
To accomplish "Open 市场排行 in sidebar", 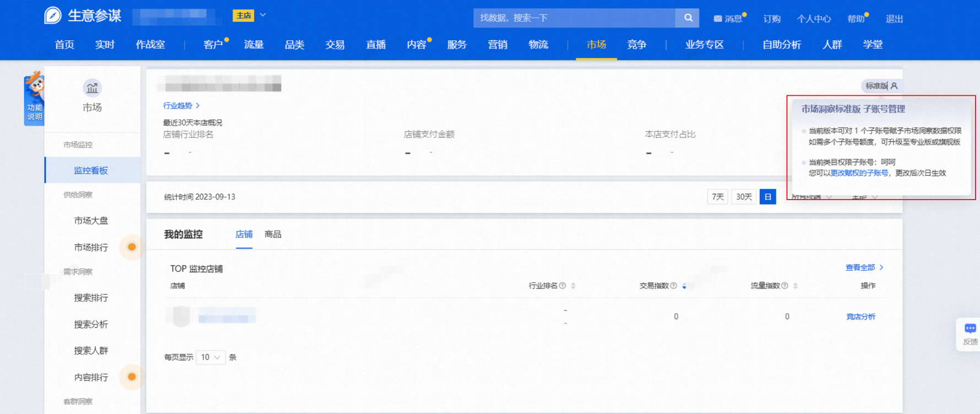I will (91, 248).
